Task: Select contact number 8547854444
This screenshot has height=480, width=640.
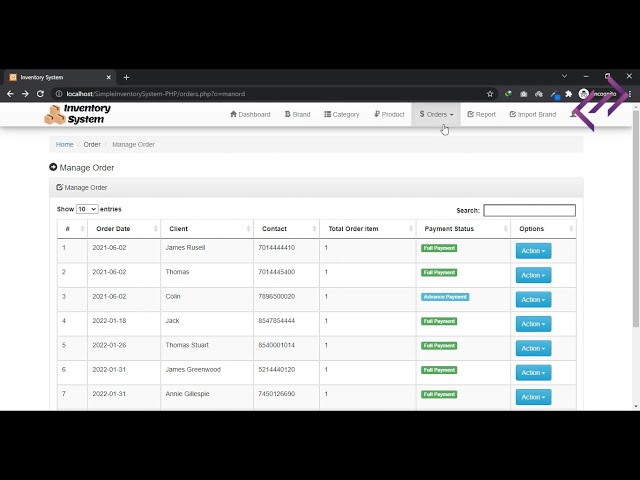Action: tap(276, 321)
